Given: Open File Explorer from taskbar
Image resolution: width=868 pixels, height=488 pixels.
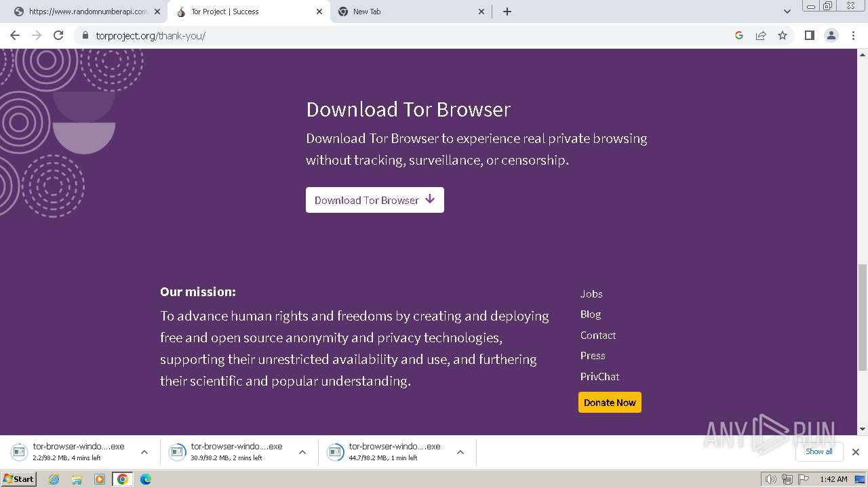Looking at the screenshot, I should (77, 479).
